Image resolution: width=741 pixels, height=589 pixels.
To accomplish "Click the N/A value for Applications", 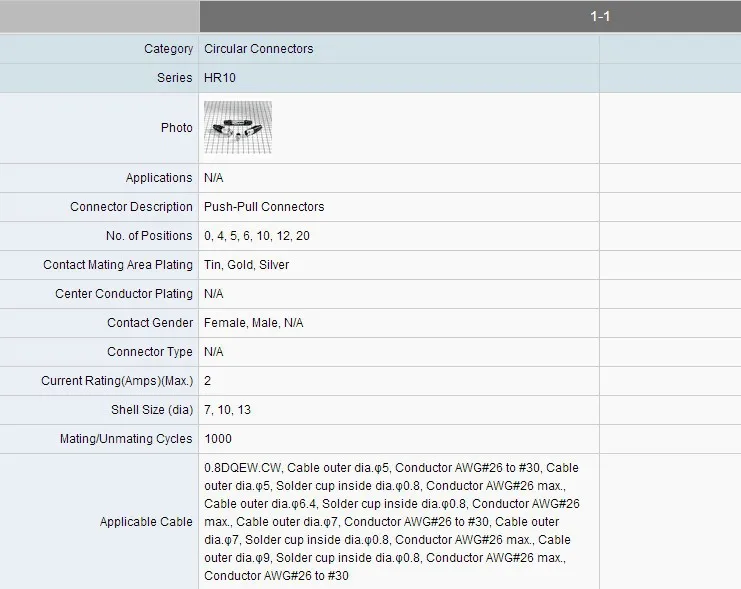I will [x=214, y=178].
